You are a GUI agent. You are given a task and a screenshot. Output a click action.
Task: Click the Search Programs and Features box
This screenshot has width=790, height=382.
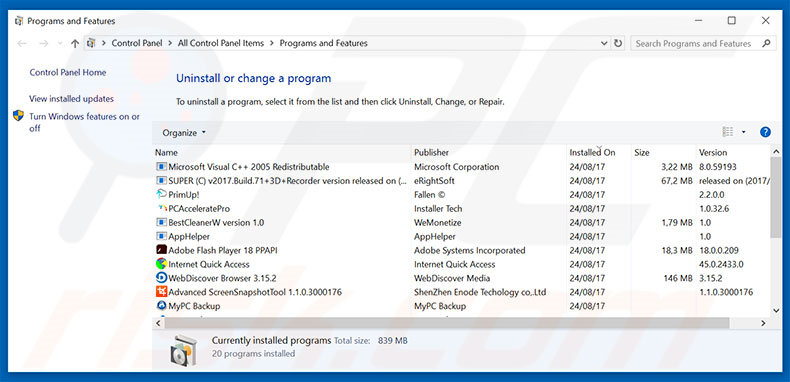click(693, 43)
